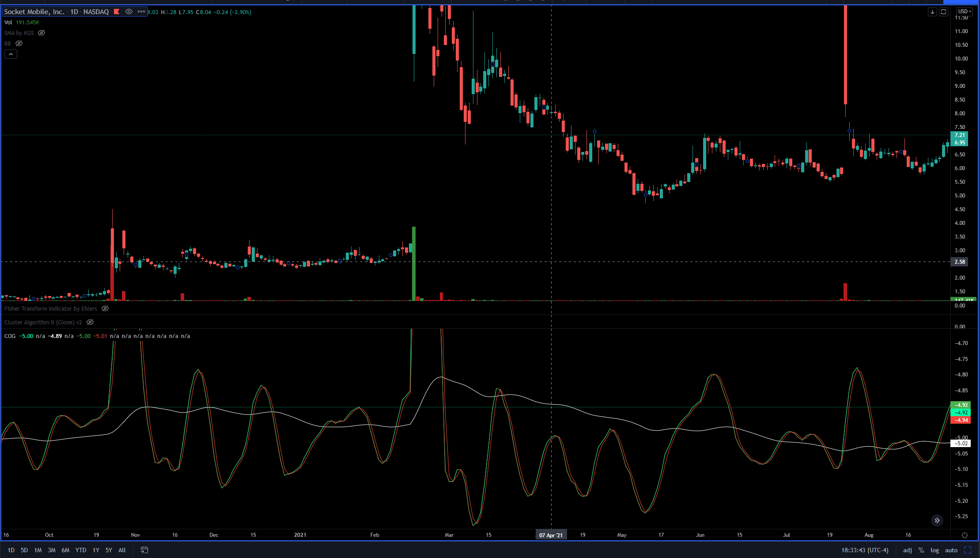Viewport: 980px width, 558px height.
Task: Collapse the indicator legend with the chevron button
Action: click(11, 54)
